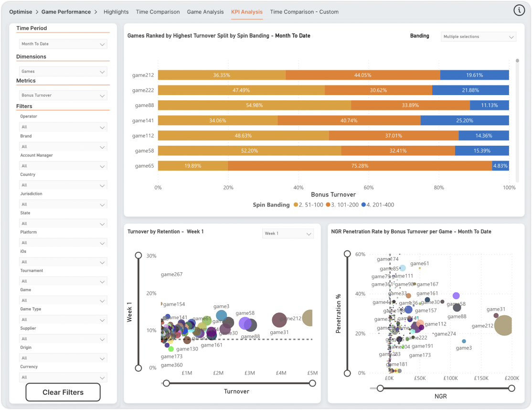Open the Games dimension dropdown

pos(63,71)
